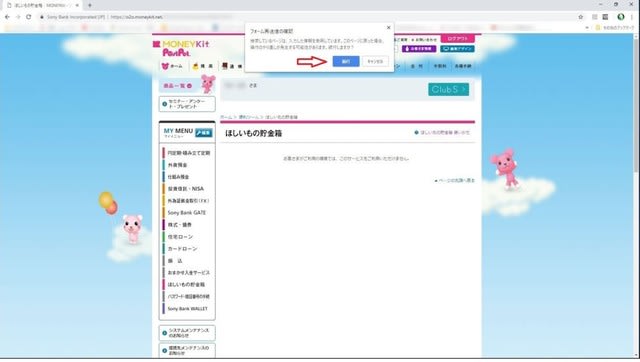The height and width of the screenshot is (362, 640).
Task: Click the second breadcrumb link above the page title
Action: (x=249, y=117)
